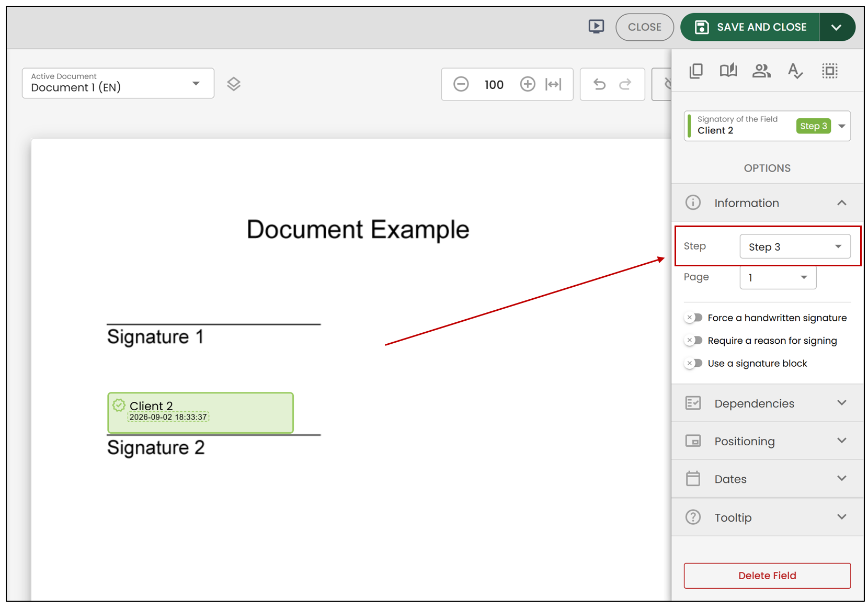The image size is (868, 608).
Task: Open the documents copy tab icon
Action: (x=696, y=71)
